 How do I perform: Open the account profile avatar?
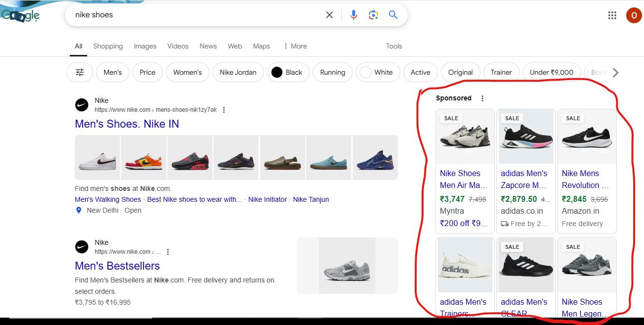click(634, 15)
